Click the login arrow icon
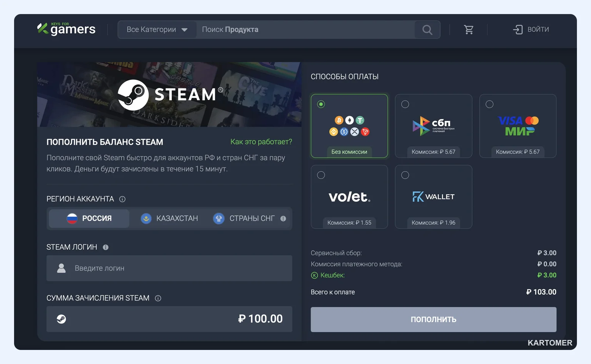This screenshot has height=364, width=591. tap(518, 30)
